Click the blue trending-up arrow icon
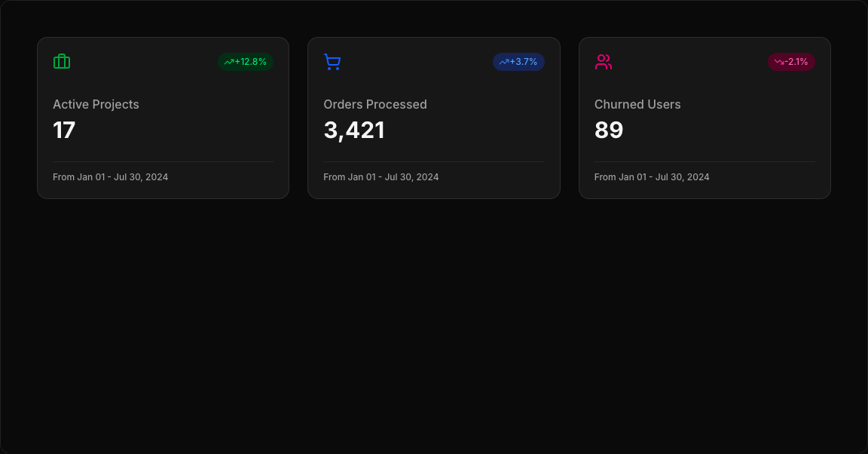868x454 pixels. (x=504, y=62)
